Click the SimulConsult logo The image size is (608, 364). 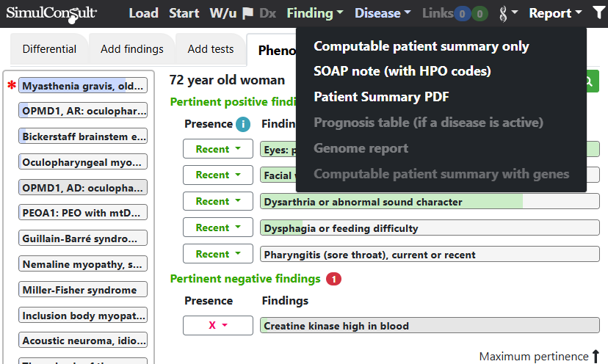pyautogui.click(x=51, y=13)
